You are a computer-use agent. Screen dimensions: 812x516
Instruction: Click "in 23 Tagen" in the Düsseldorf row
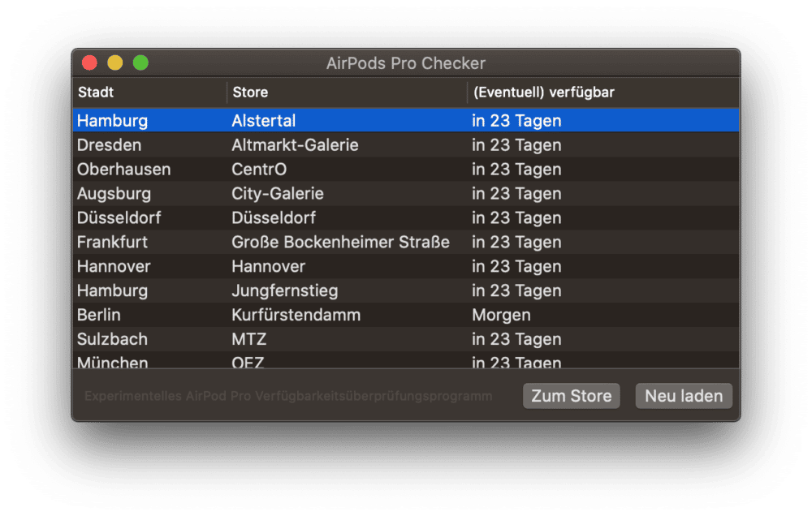(516, 218)
